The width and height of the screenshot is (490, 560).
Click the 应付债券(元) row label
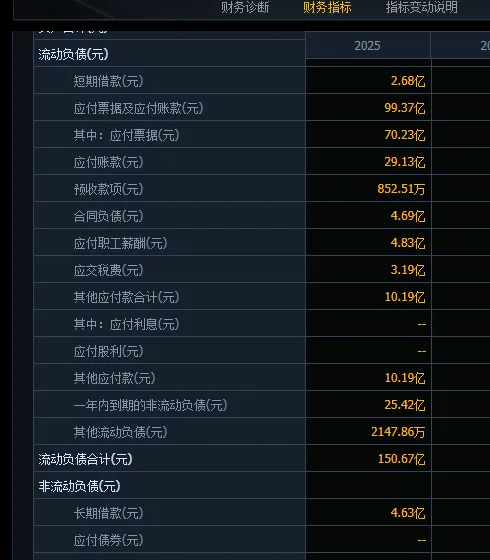click(108, 540)
